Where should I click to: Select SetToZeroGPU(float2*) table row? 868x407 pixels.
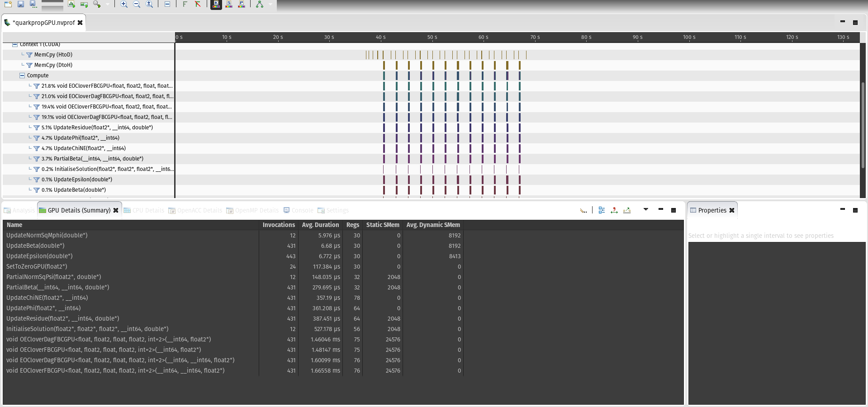233,266
